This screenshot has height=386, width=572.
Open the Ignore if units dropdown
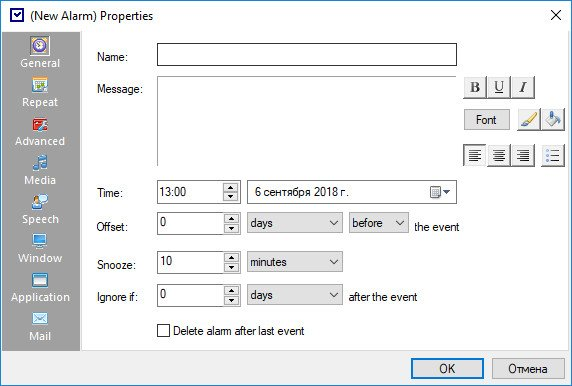click(295, 295)
